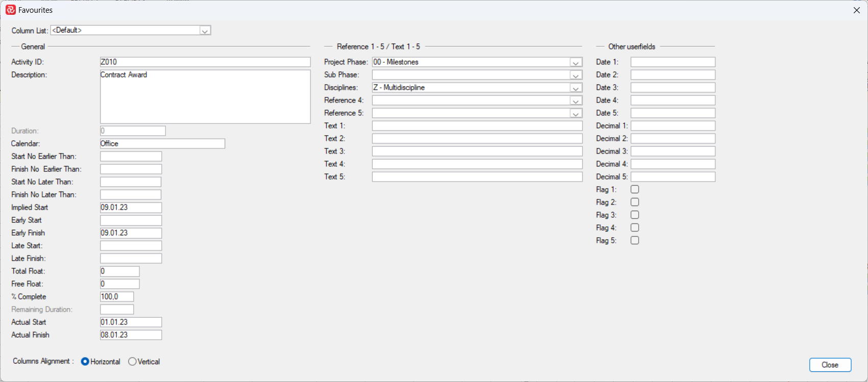
Task: Click the Text 4 input field
Action: click(477, 164)
